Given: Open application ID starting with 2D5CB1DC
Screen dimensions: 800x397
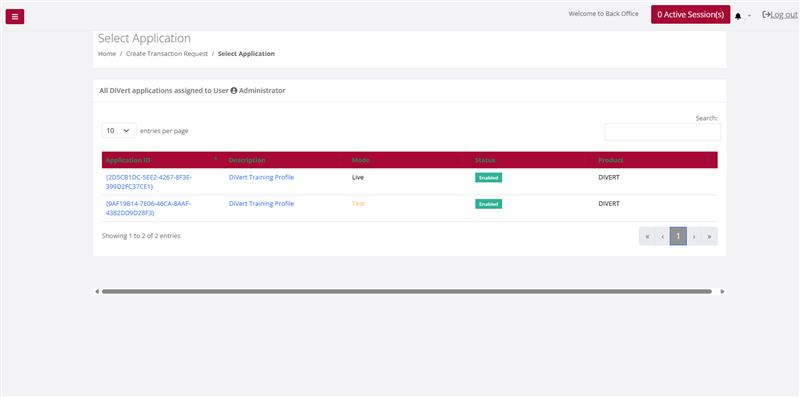Looking at the screenshot, I should 148,182.
